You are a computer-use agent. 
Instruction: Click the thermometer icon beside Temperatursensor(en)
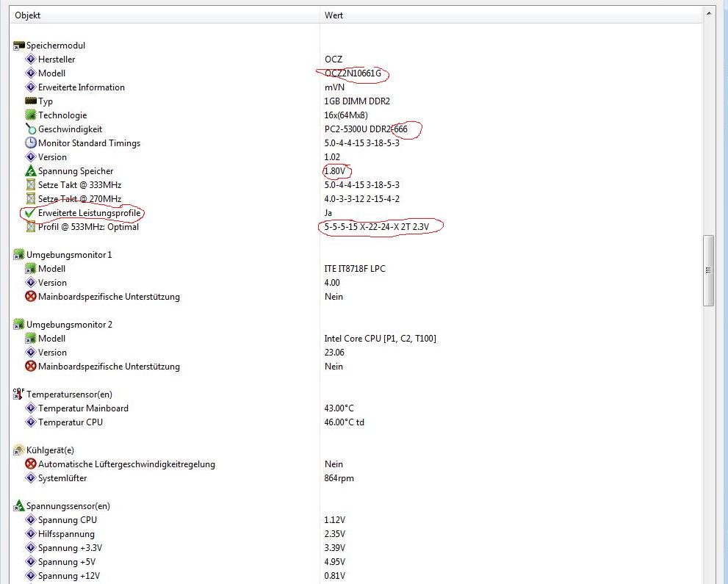coord(18,394)
